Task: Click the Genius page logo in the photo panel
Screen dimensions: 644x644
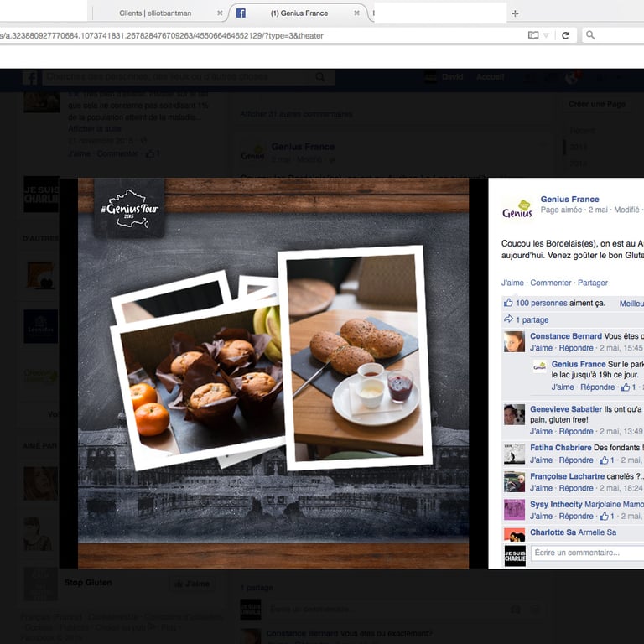Action: click(517, 210)
